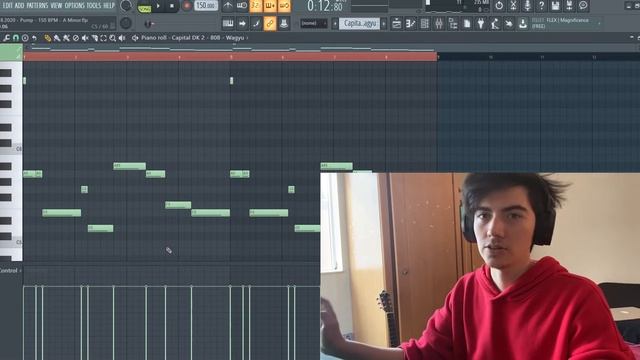Viewport: 640px width, 360px height.
Task: Toggle Song/Pattern mode button
Action: tap(144, 7)
